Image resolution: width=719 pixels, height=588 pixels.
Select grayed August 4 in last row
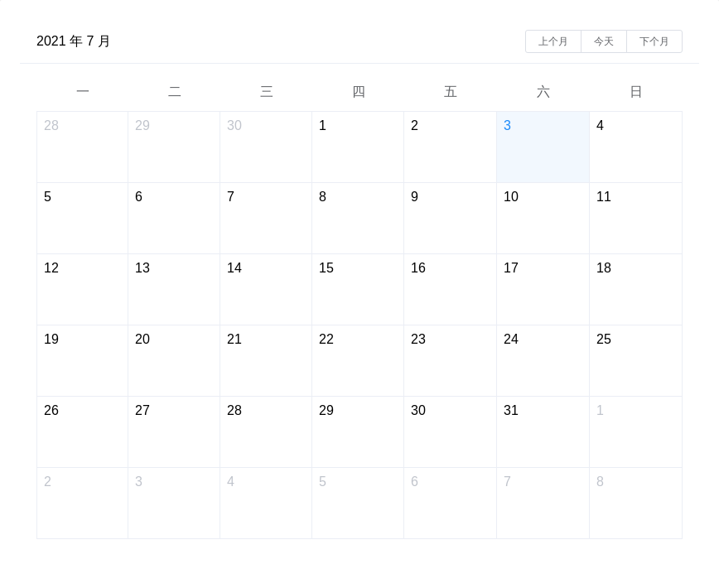coord(266,504)
